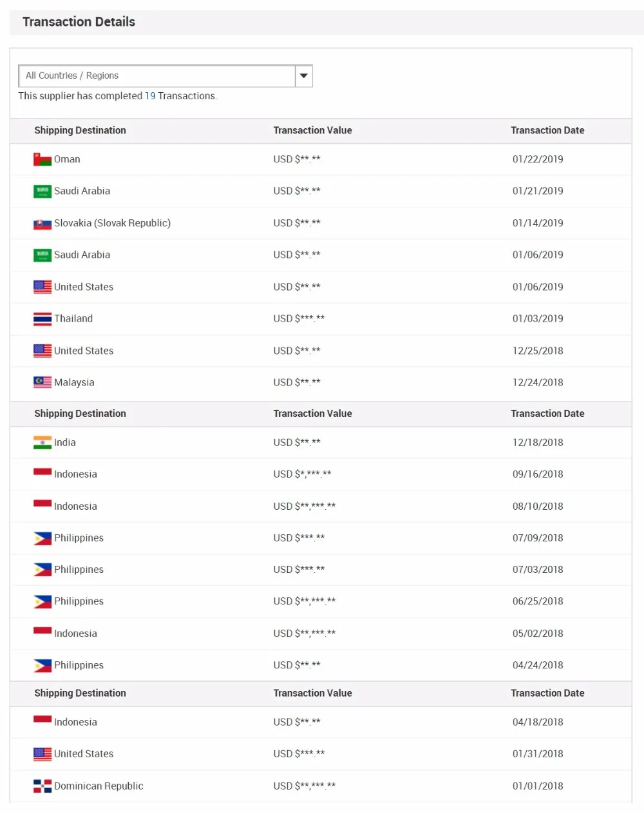
Task: Click the first Transaction Date column header
Action: click(547, 130)
